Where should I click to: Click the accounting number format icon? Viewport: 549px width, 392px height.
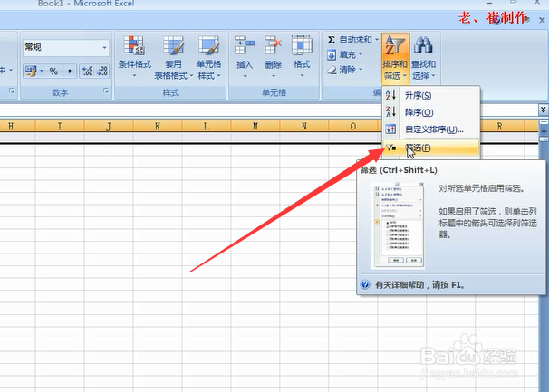click(31, 71)
